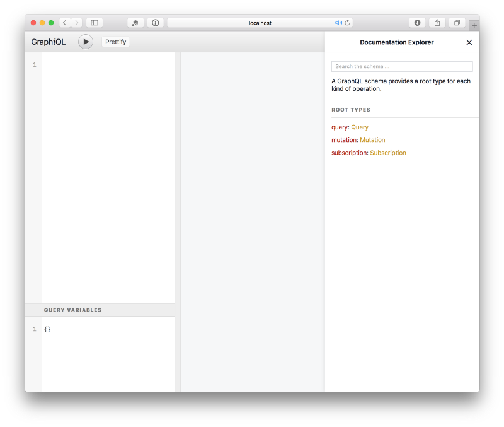Click the green fullscreen window button
Screen dimensions: 504x427
[x=51, y=23]
